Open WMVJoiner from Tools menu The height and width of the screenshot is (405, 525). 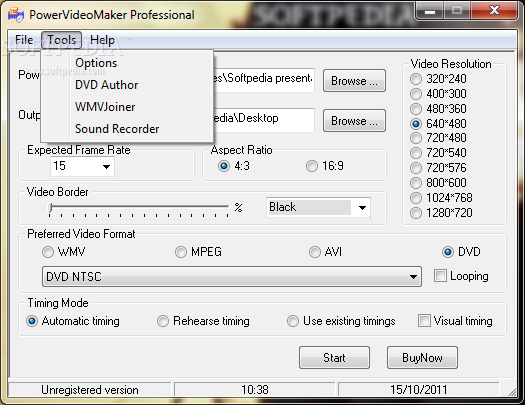(x=105, y=107)
